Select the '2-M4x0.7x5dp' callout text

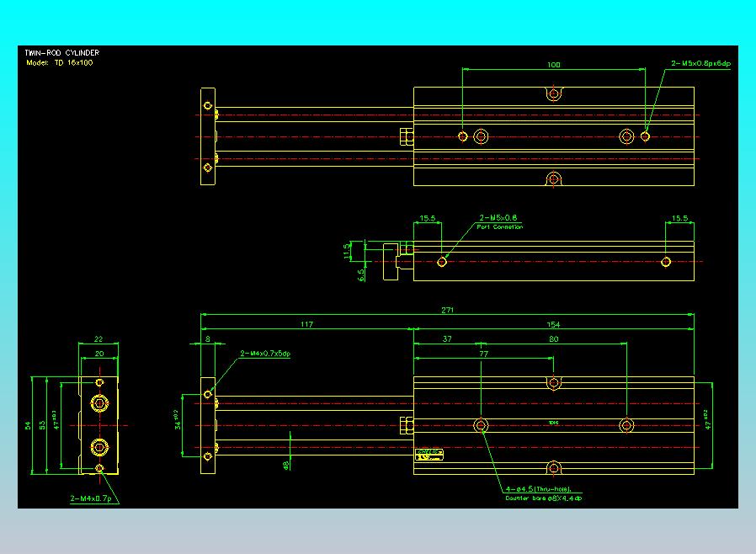pyautogui.click(x=265, y=354)
